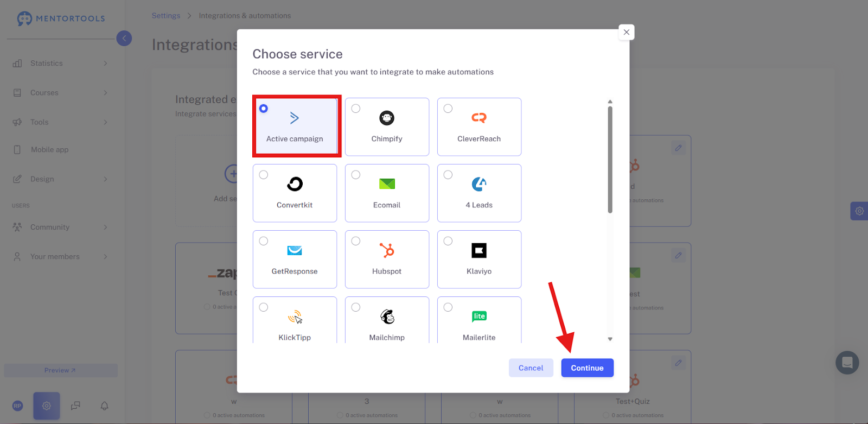The width and height of the screenshot is (868, 424).
Task: Open Your members menu
Action: point(60,257)
